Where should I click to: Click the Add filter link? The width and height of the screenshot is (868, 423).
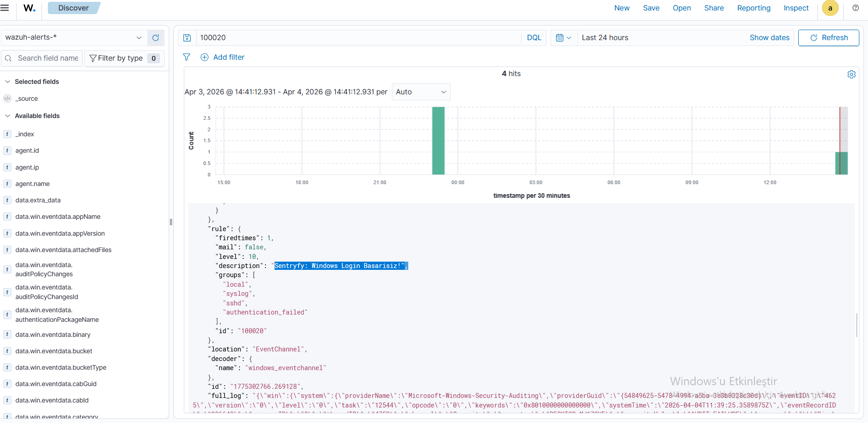[229, 57]
